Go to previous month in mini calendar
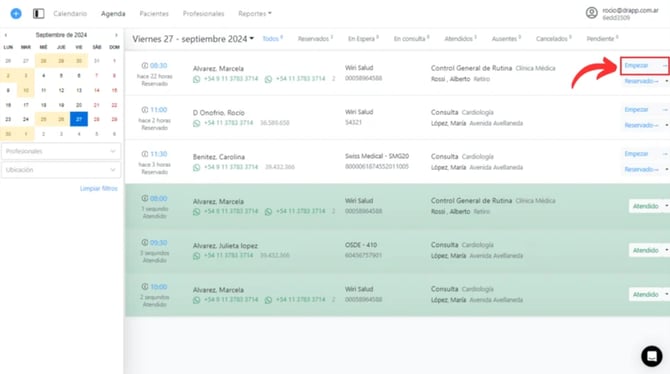The image size is (670, 374). click(x=6, y=35)
